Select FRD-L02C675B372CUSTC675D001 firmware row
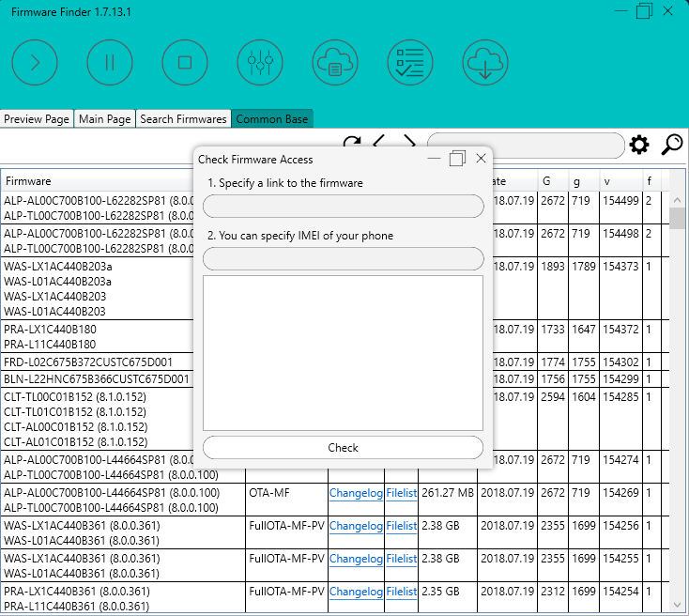The width and height of the screenshot is (689, 616). [x=88, y=362]
